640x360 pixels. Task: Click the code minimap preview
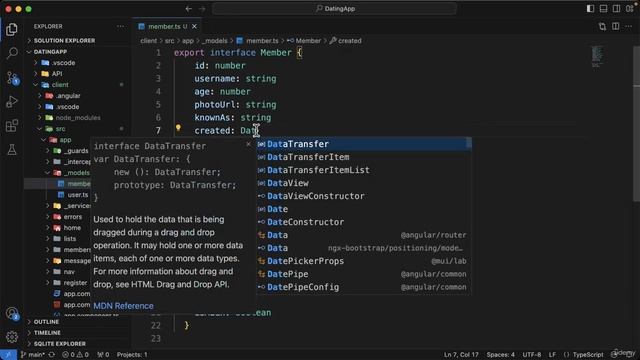(597, 57)
